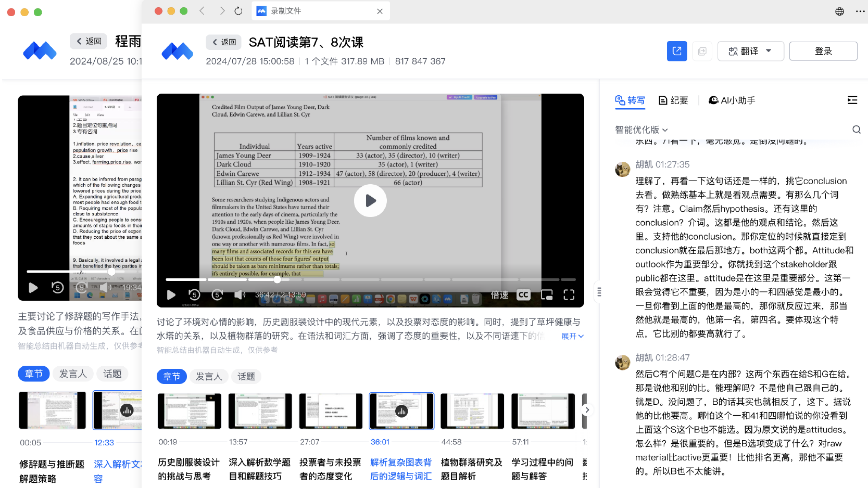
Task: Open the transcript filter icon above the tabs
Action: click(x=852, y=99)
